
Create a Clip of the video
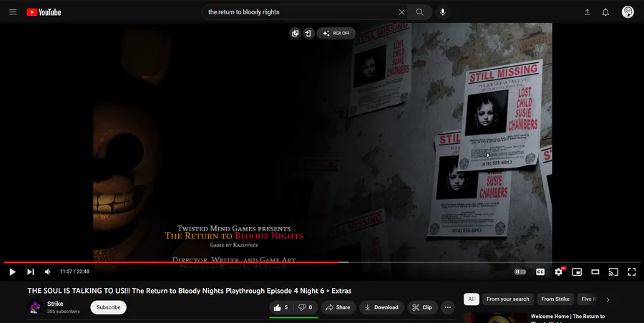point(423,307)
